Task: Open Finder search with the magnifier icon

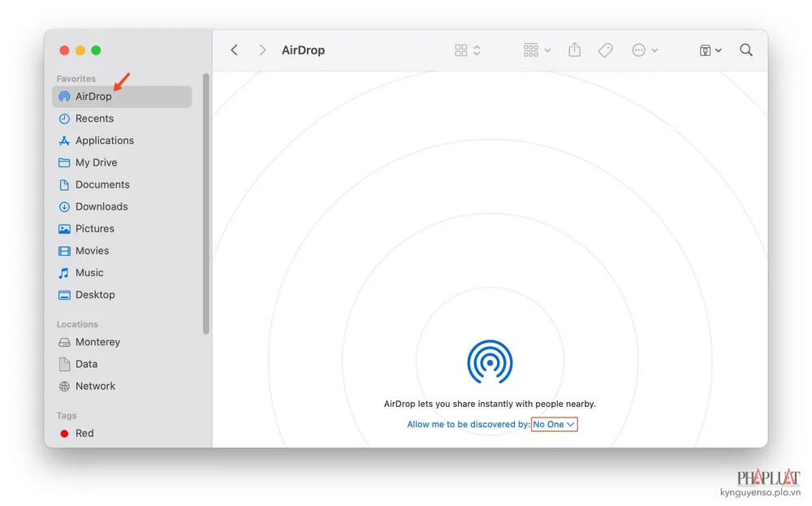Action: tap(746, 50)
